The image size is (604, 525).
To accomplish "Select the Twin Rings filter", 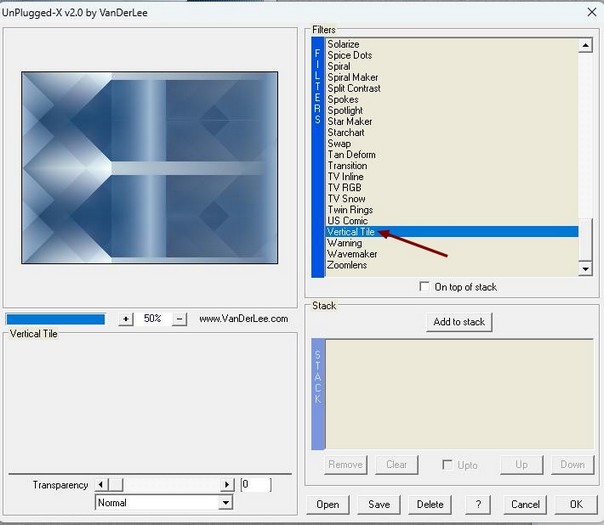I will coord(349,210).
